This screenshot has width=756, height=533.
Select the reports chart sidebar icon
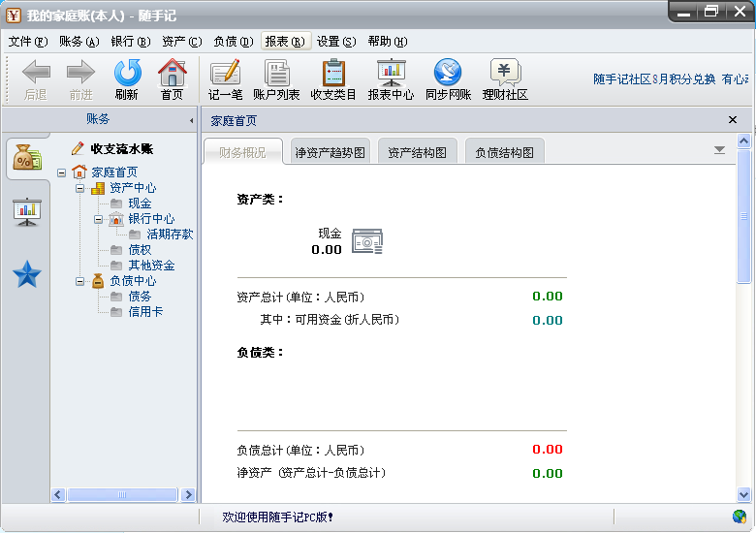pyautogui.click(x=26, y=210)
